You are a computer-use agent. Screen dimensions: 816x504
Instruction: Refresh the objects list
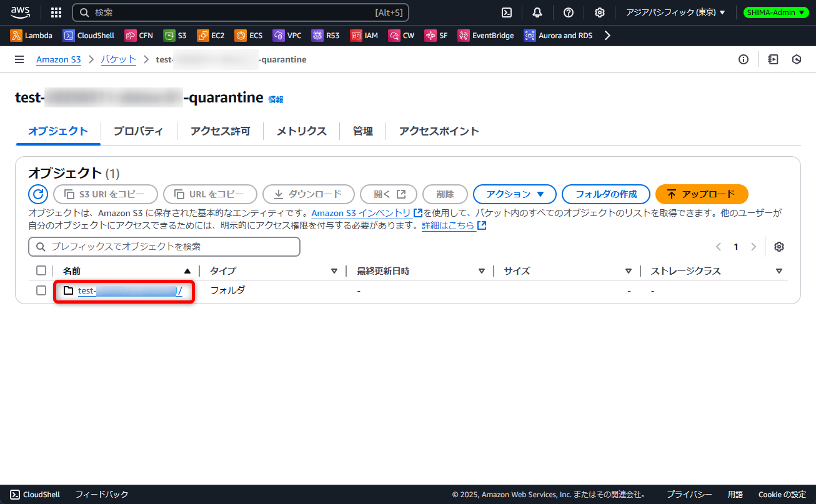pyautogui.click(x=38, y=194)
